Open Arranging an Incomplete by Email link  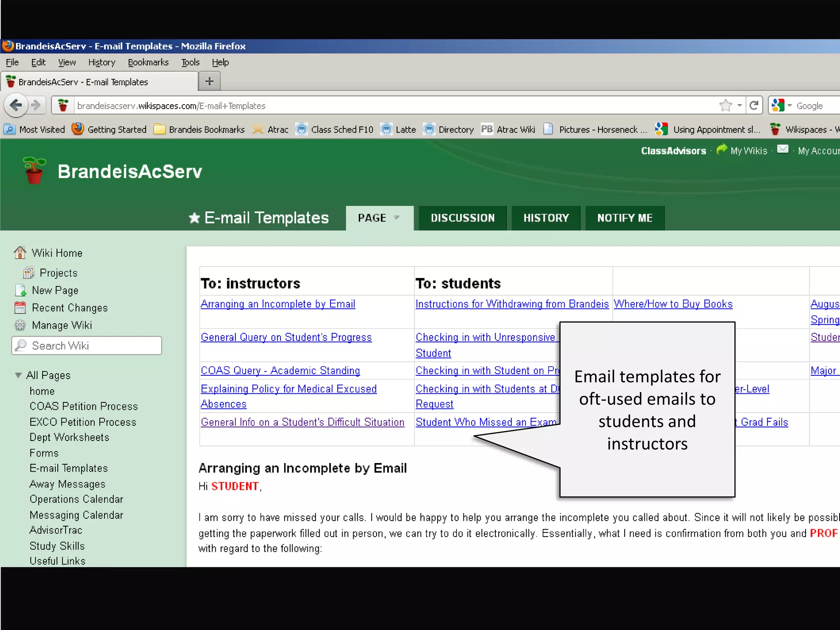point(278,304)
